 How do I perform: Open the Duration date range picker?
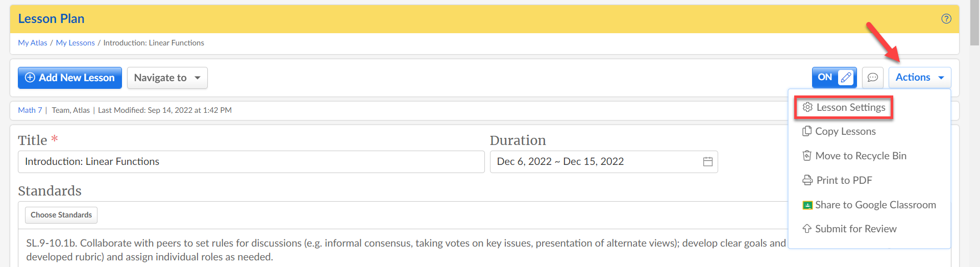coord(604,162)
